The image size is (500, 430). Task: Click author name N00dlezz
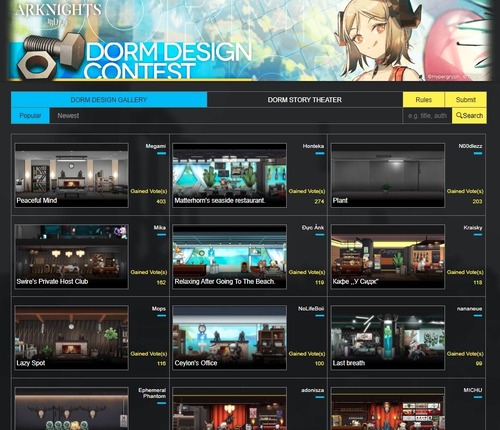(470, 146)
